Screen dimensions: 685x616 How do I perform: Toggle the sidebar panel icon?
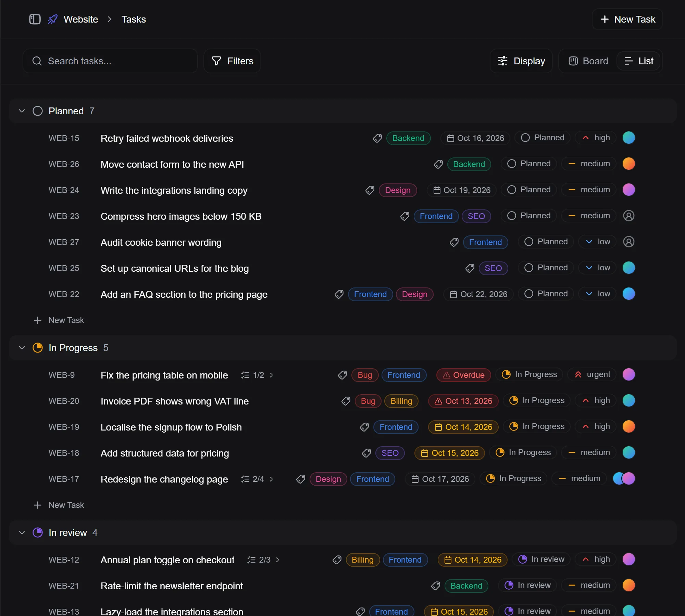tap(35, 19)
